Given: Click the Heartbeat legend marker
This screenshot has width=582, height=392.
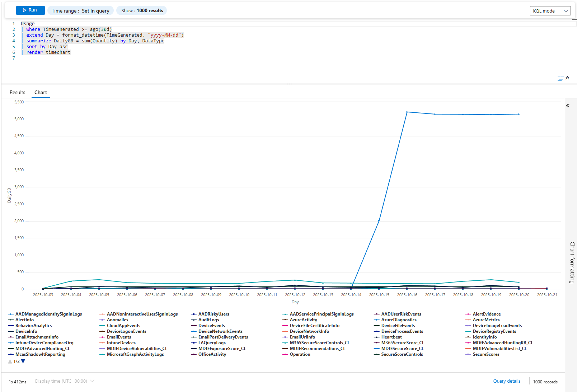Looking at the screenshot, I should point(376,337).
